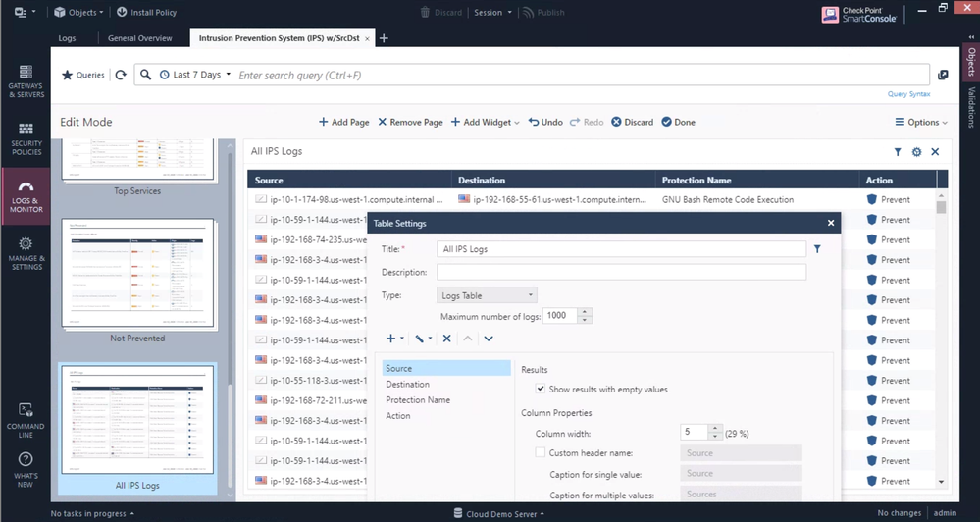Open the Objects dropdown menu

78,12
